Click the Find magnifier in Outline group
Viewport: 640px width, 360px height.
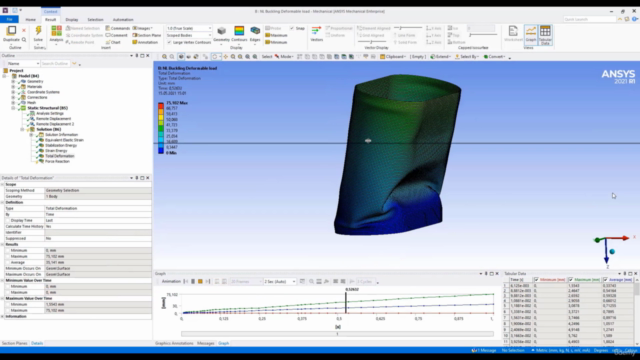coord(24,40)
